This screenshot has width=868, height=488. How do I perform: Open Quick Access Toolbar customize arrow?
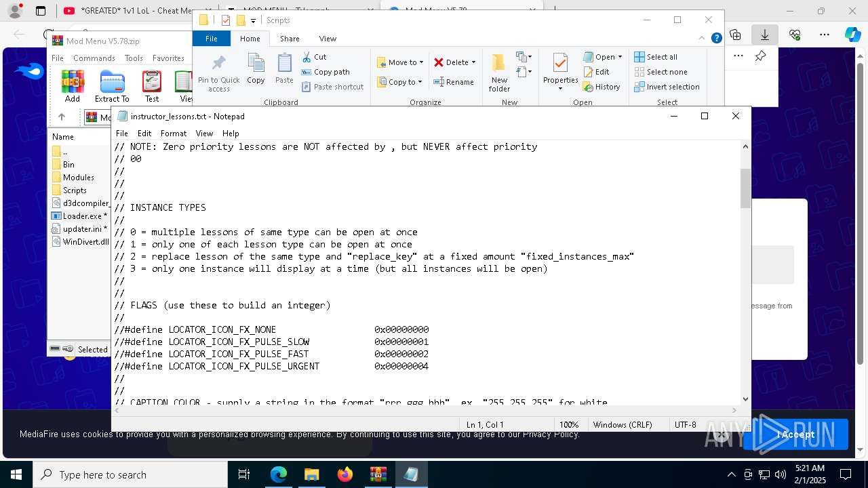click(253, 21)
